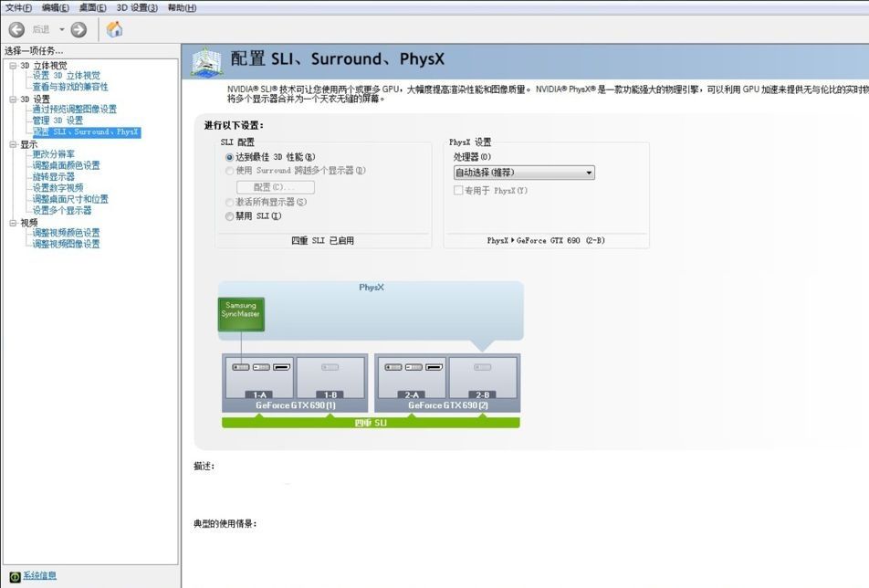Open 旋转显示器 task
This screenshot has width=869, height=588.
click(x=53, y=177)
